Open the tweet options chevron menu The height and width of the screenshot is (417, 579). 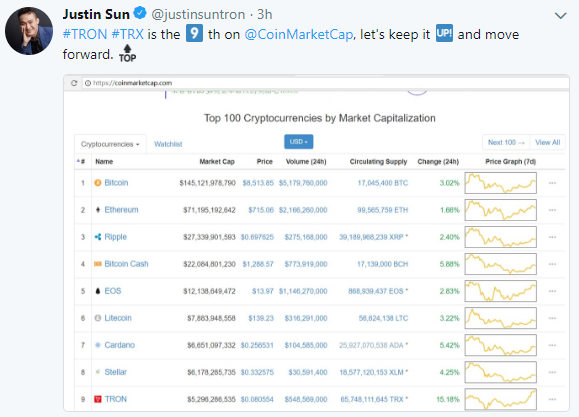coord(561,16)
